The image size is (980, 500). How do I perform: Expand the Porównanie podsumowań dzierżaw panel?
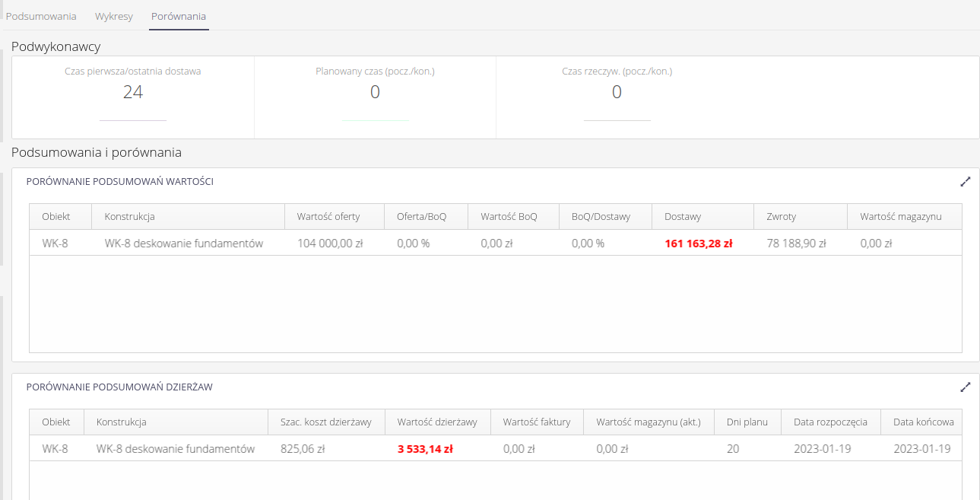point(965,387)
